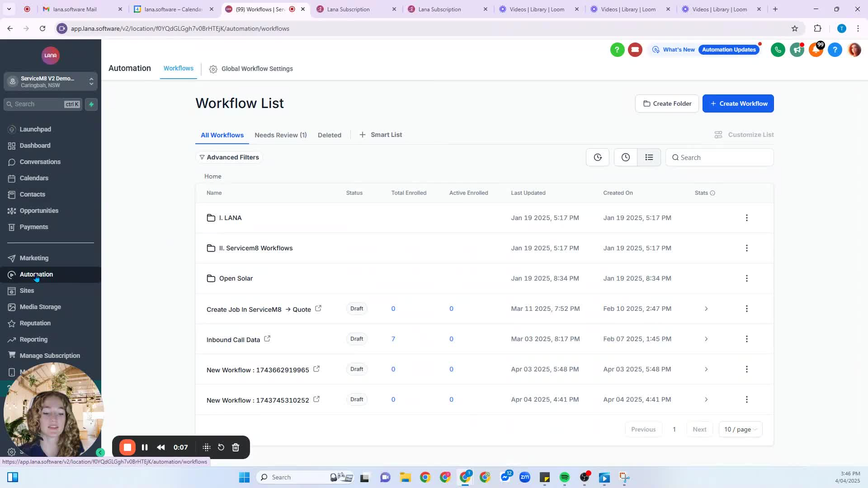
Task: Go to Next page in pagination
Action: point(699,429)
